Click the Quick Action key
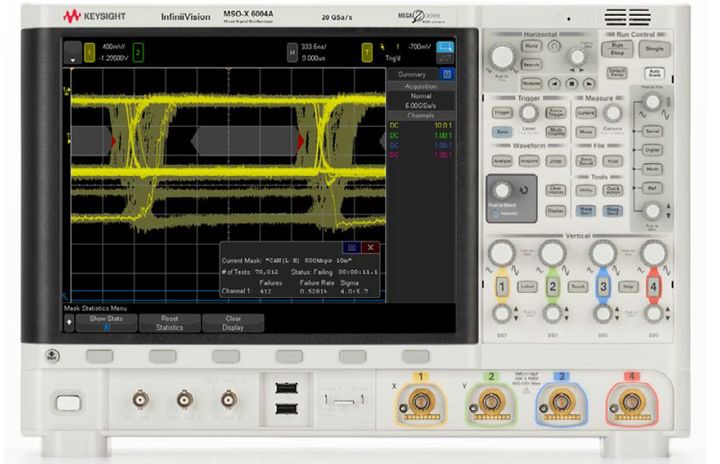This screenshot has height=464, width=720. pos(613,190)
